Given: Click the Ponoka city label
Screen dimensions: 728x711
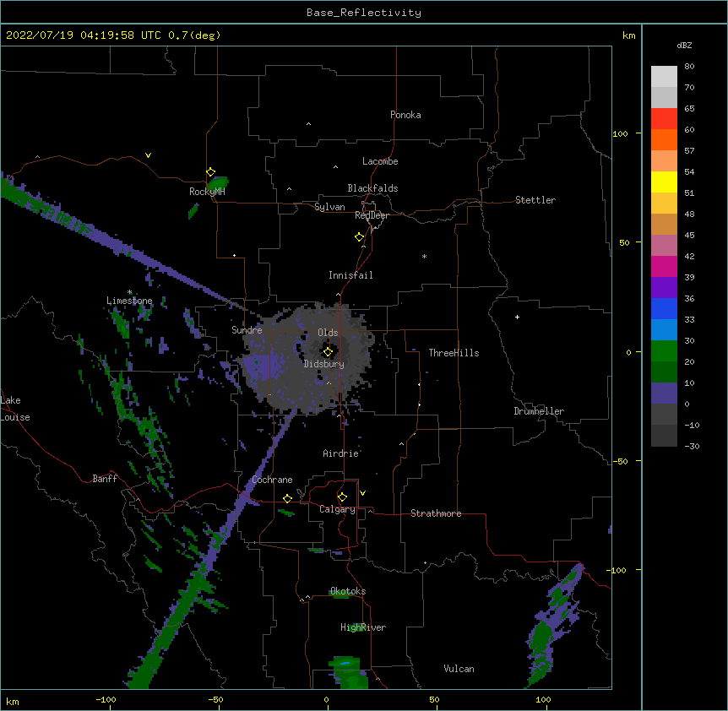Looking at the screenshot, I should click(405, 115).
